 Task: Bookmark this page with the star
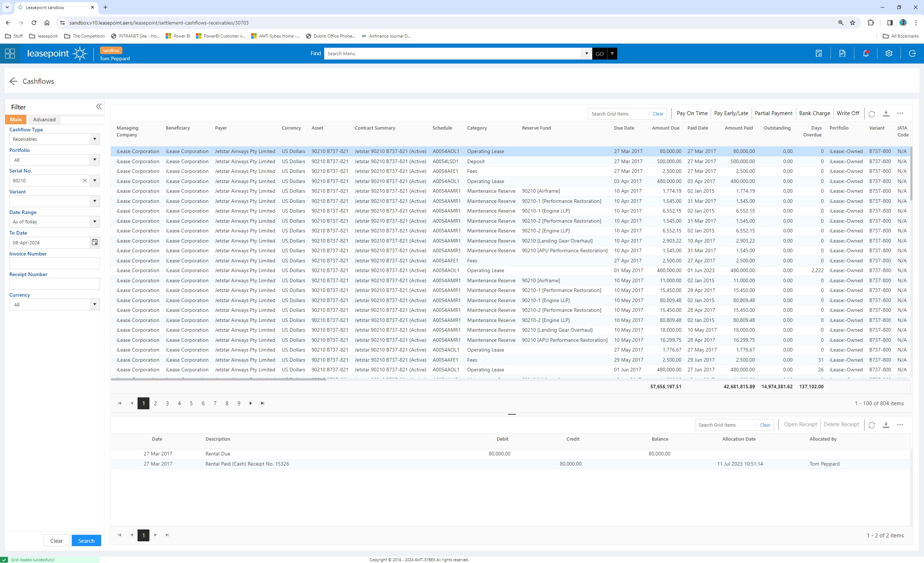pos(853,23)
